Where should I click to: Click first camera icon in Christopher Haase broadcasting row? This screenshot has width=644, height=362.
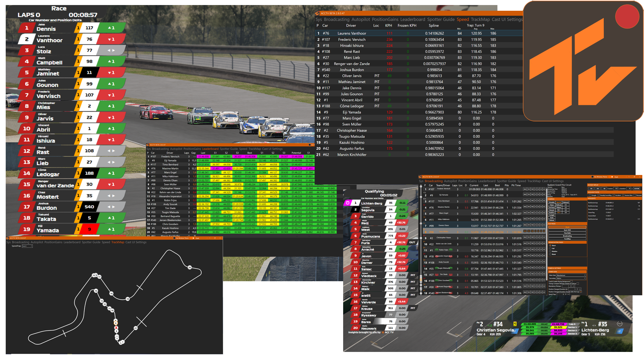(525, 237)
